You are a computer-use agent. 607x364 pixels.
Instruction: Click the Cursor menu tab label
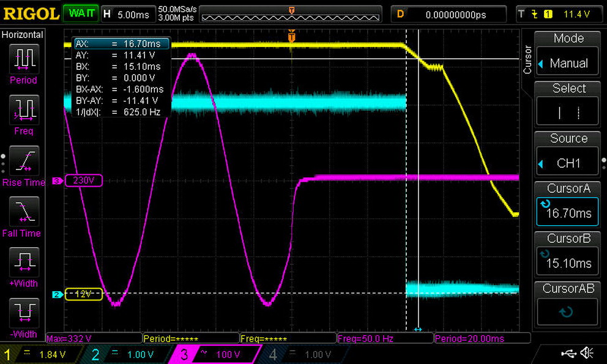click(527, 59)
